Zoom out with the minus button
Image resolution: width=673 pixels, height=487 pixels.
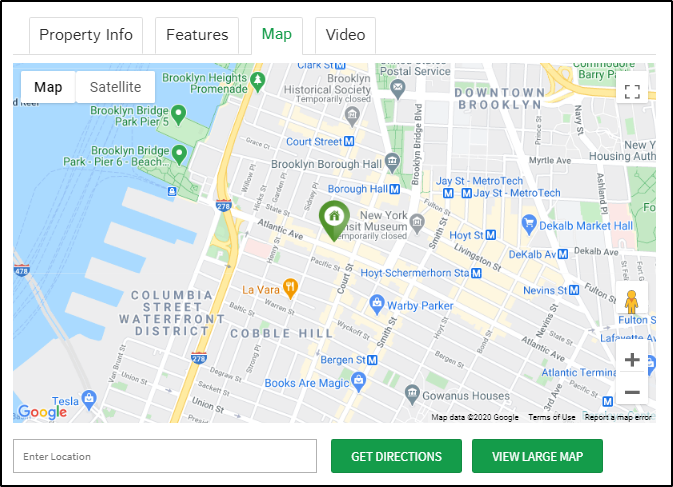(632, 392)
